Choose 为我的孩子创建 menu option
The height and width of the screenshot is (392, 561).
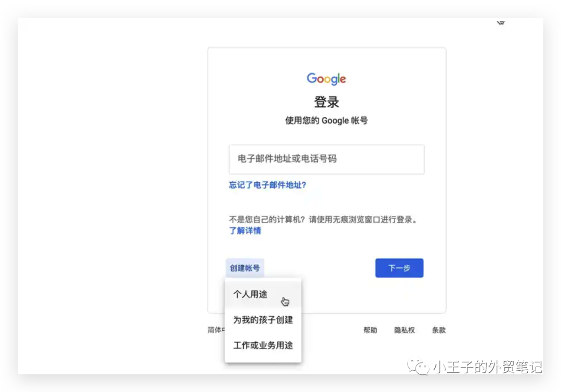263,320
